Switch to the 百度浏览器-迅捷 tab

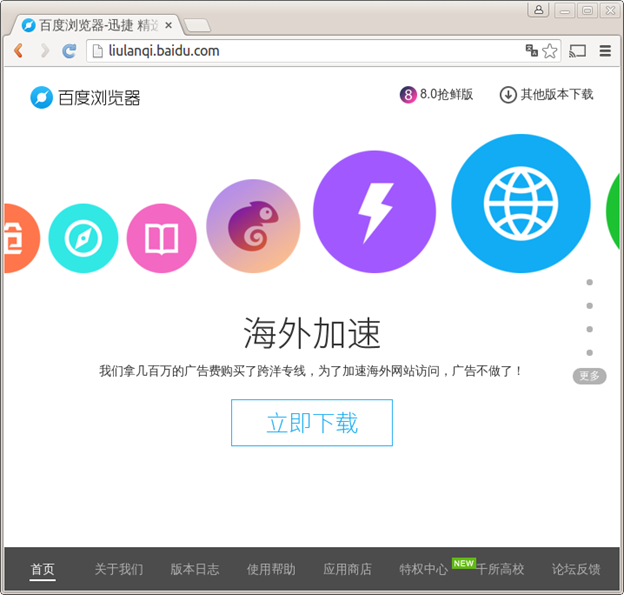(x=98, y=25)
